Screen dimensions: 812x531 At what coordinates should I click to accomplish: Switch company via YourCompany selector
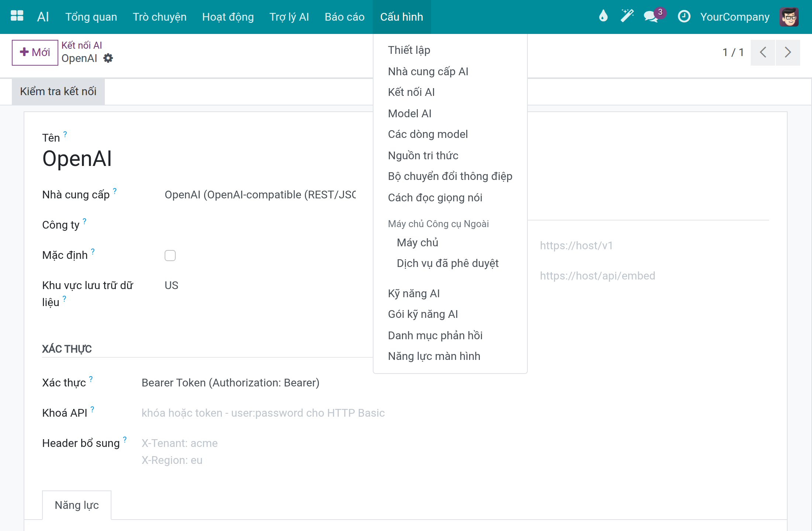735,17
